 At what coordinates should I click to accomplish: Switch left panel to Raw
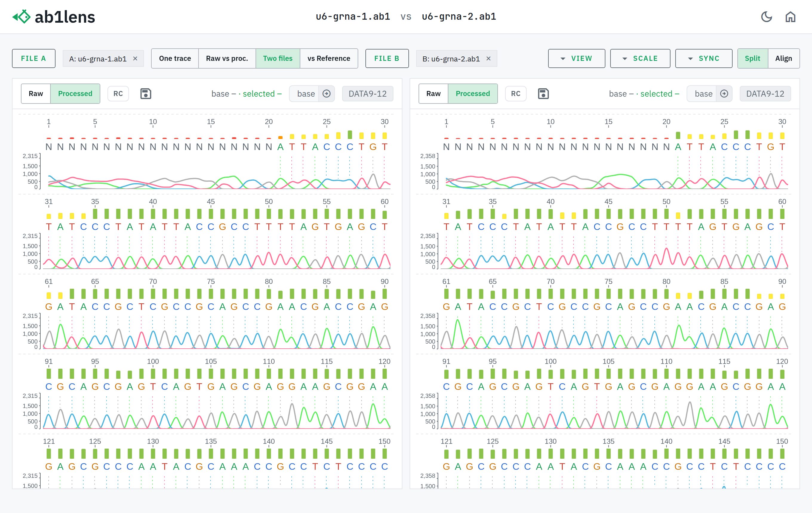coord(36,94)
